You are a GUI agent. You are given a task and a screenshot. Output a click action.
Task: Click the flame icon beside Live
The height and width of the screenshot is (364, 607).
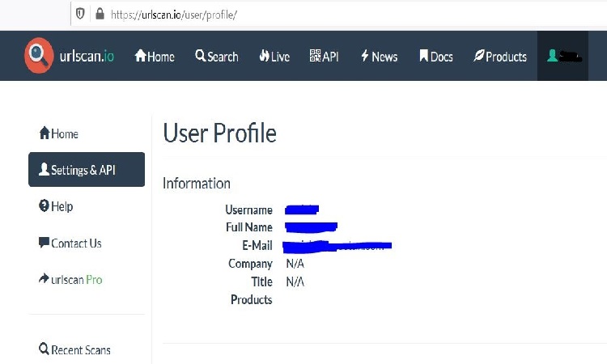(x=264, y=56)
